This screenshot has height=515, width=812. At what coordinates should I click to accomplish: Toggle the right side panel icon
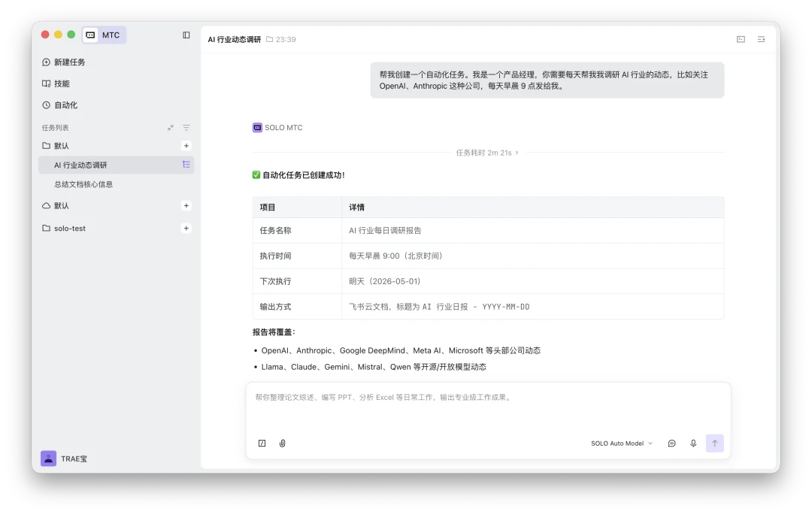pos(761,39)
